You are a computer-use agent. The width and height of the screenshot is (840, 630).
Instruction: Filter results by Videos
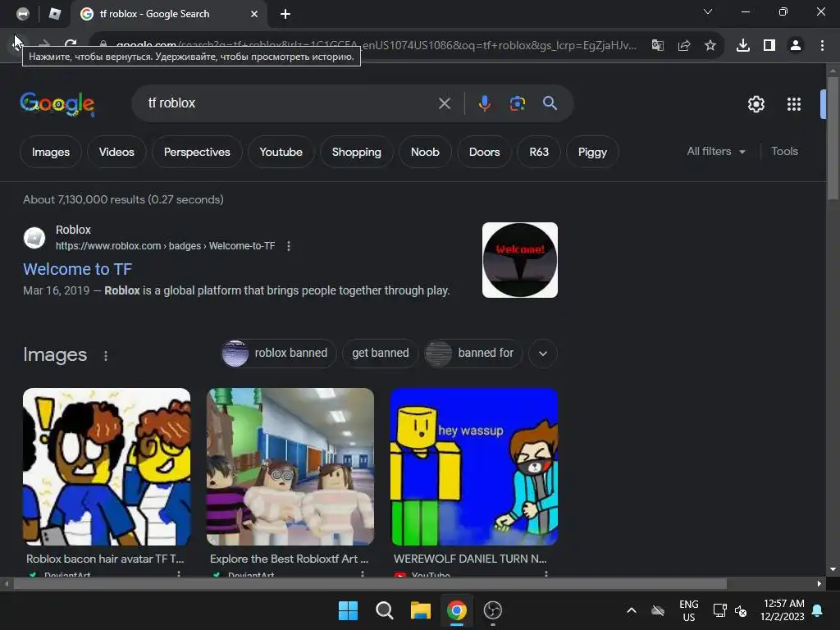pyautogui.click(x=116, y=152)
